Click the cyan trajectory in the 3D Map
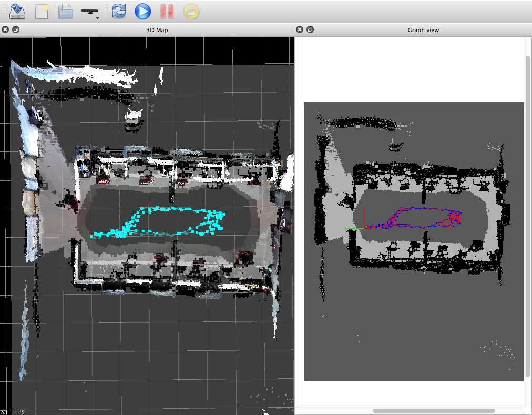The width and height of the screenshot is (532, 415). (x=158, y=210)
